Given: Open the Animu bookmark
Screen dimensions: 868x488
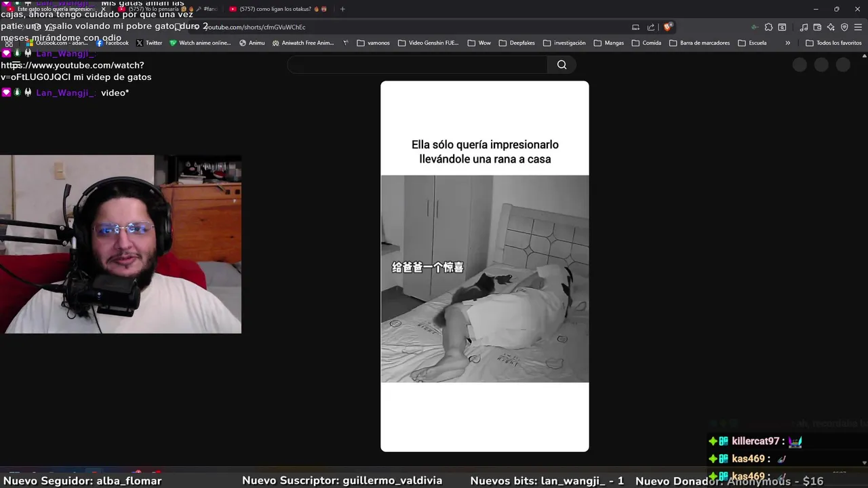Looking at the screenshot, I should (252, 43).
